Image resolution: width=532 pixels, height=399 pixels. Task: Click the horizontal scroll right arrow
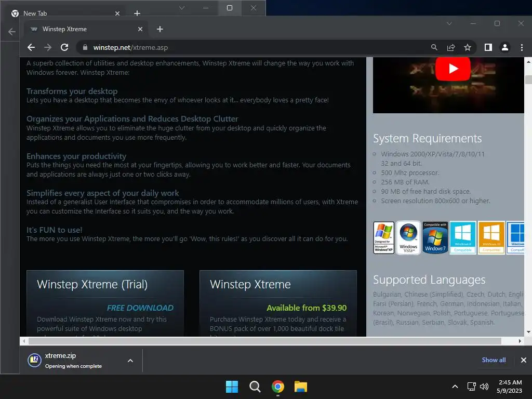click(520, 341)
